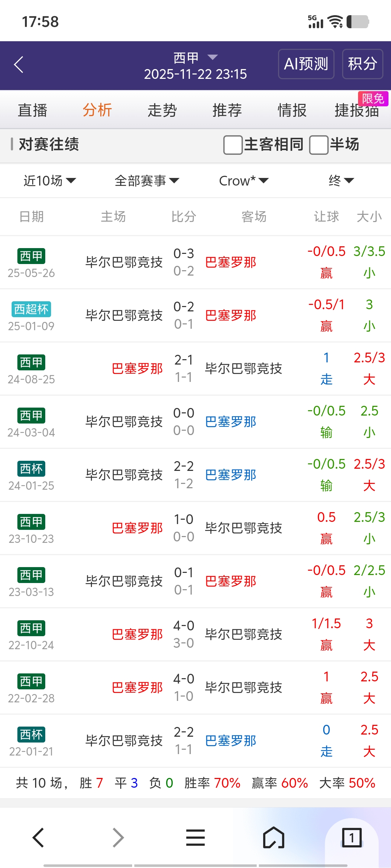Image resolution: width=391 pixels, height=868 pixels.
Task: Tap the 西甲 league badge dated 25-05-26
Action: [x=31, y=256]
